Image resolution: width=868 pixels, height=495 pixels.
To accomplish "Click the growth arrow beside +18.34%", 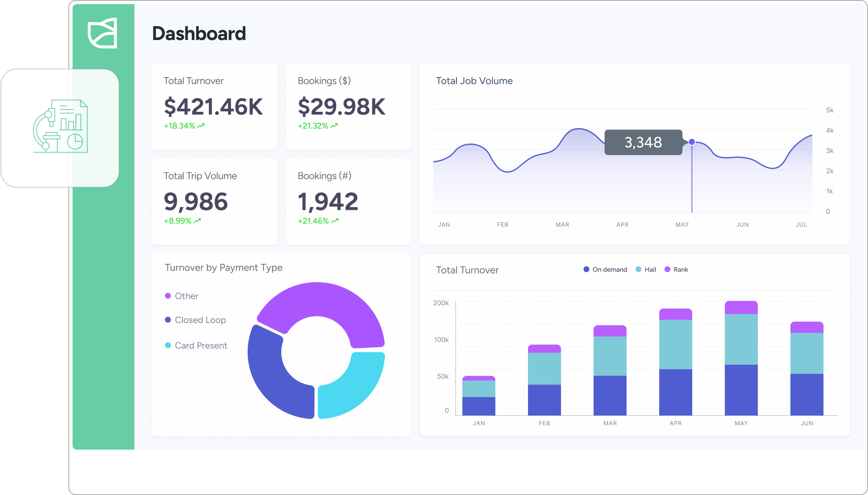I will (x=200, y=125).
